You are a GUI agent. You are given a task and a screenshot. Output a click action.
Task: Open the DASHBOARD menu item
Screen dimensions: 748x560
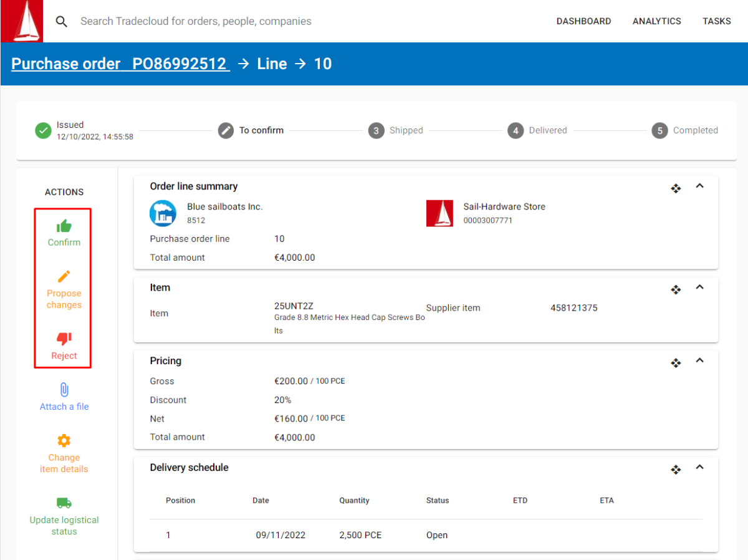click(x=583, y=21)
